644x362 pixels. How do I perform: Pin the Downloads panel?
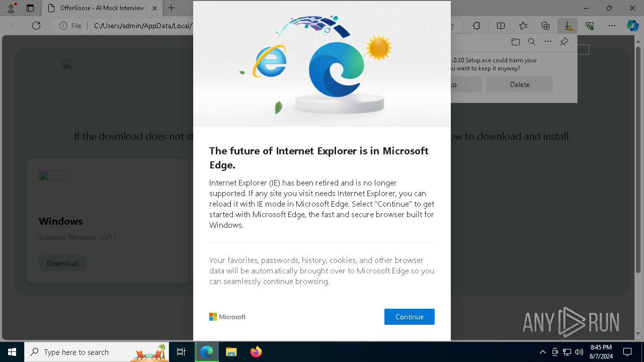coord(564,42)
